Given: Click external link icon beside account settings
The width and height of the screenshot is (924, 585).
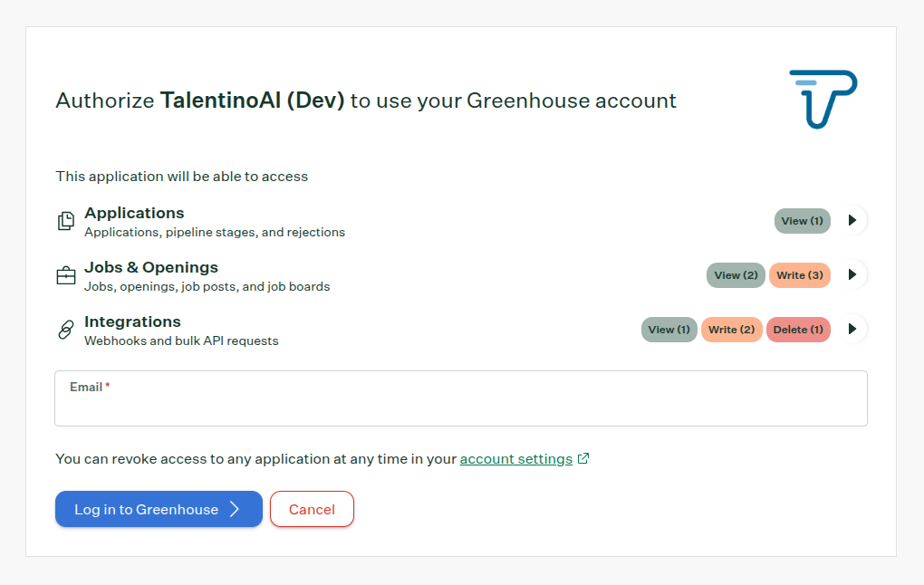Looking at the screenshot, I should pos(583,458).
